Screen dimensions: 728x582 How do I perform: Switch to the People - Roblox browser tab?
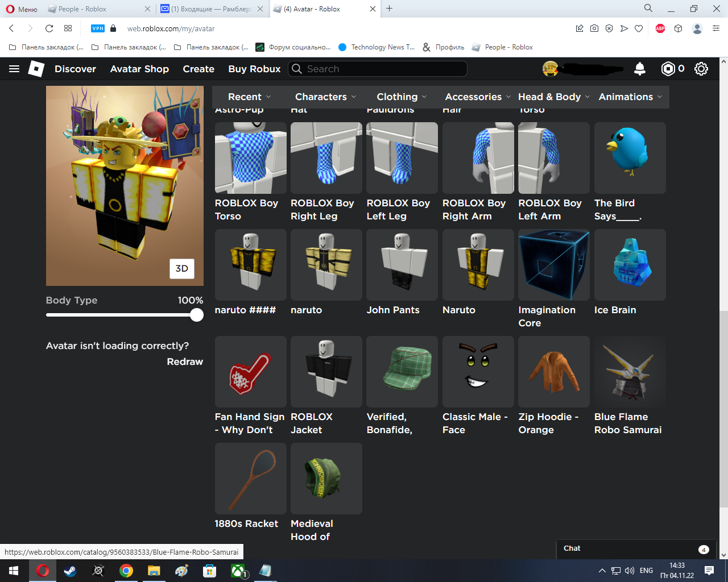98,9
